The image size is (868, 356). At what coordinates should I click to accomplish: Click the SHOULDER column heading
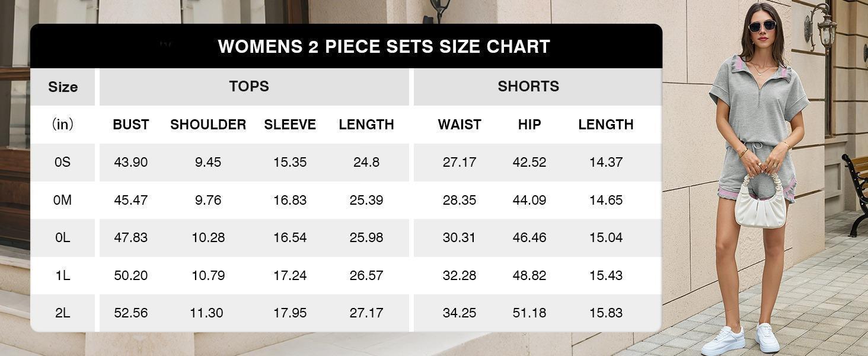click(x=208, y=125)
